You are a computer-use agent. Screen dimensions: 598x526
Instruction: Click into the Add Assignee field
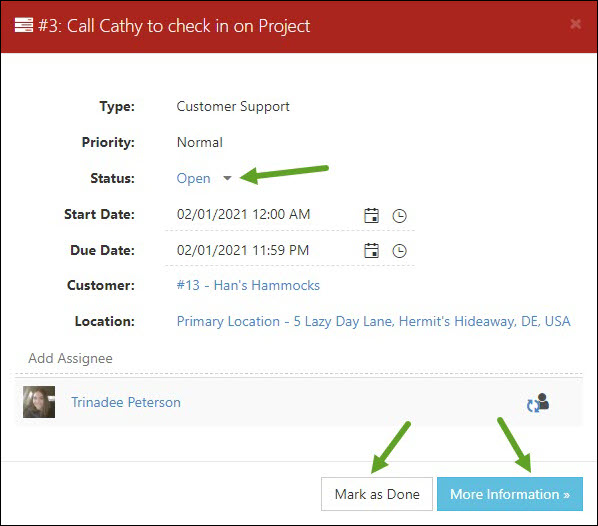tap(299, 359)
